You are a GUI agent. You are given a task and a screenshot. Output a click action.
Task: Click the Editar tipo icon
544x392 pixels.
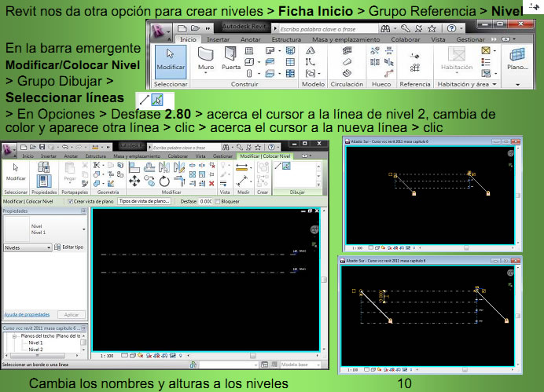57,247
